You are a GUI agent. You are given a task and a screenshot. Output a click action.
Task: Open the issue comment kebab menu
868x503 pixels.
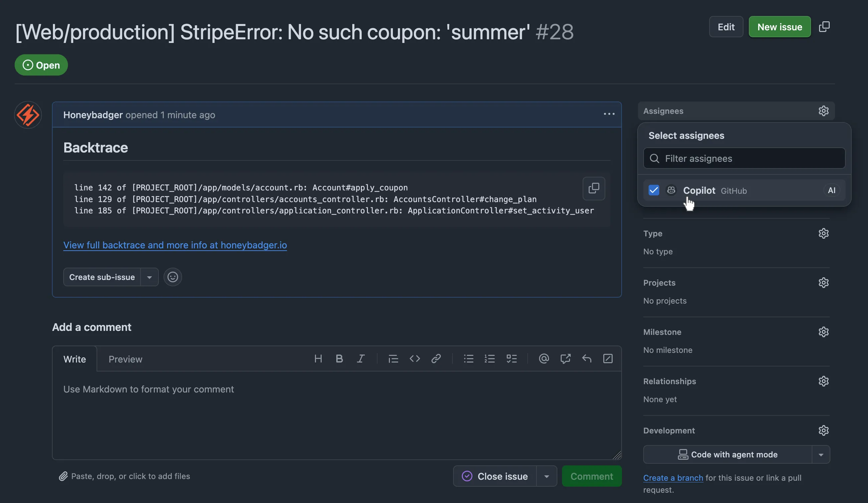[609, 114]
